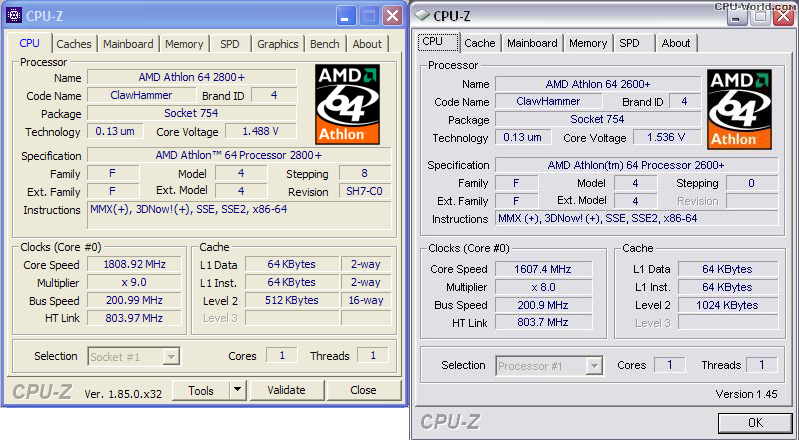The image size is (799, 440).
Task: Click the Instructions field in left window
Action: (239, 216)
